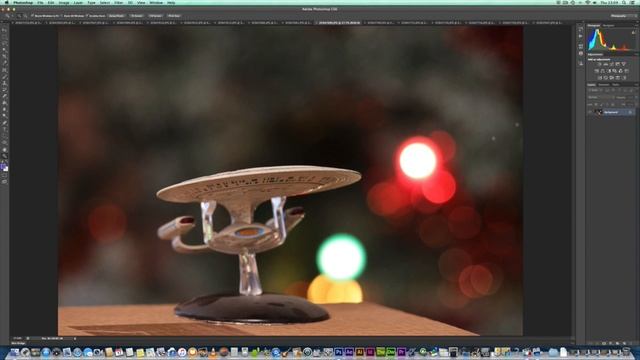Select the Zoom tool in tools panel

(5, 156)
